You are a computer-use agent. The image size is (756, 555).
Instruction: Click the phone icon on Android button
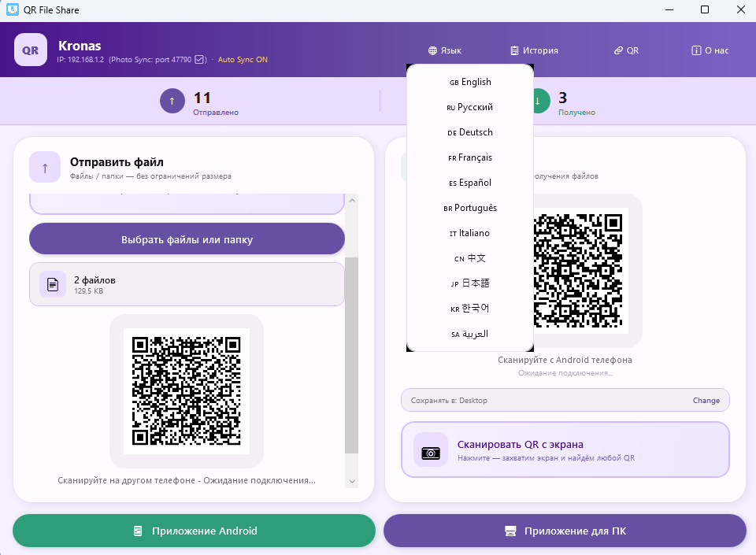[x=138, y=531]
